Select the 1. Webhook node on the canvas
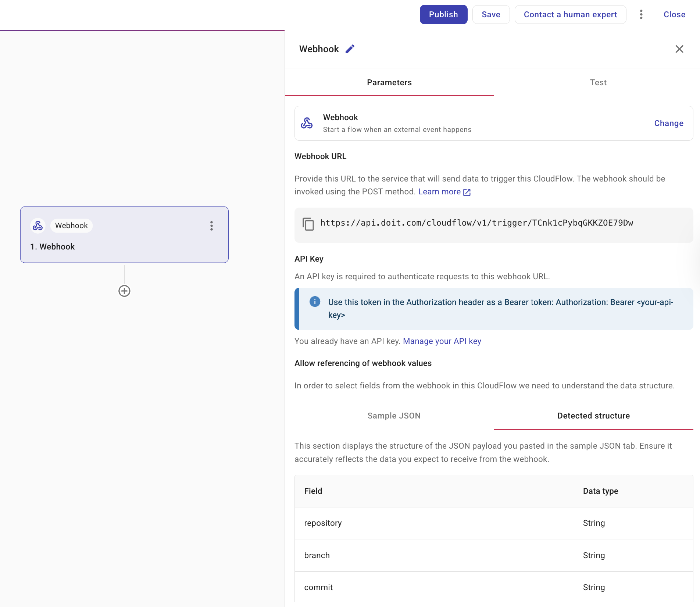The height and width of the screenshot is (607, 700). pos(124,235)
